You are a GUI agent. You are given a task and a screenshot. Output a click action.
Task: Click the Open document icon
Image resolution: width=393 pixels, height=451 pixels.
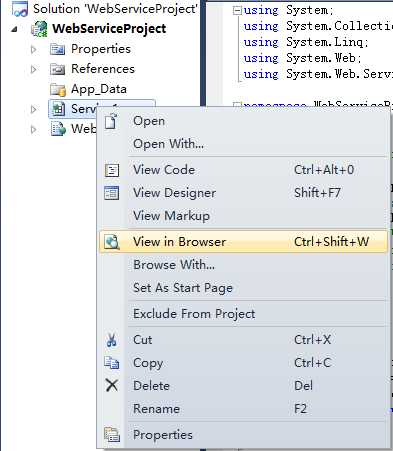tap(111, 121)
